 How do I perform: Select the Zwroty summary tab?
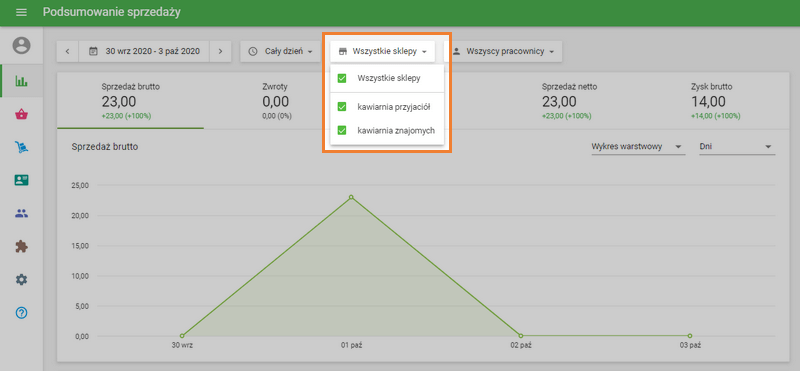click(277, 101)
